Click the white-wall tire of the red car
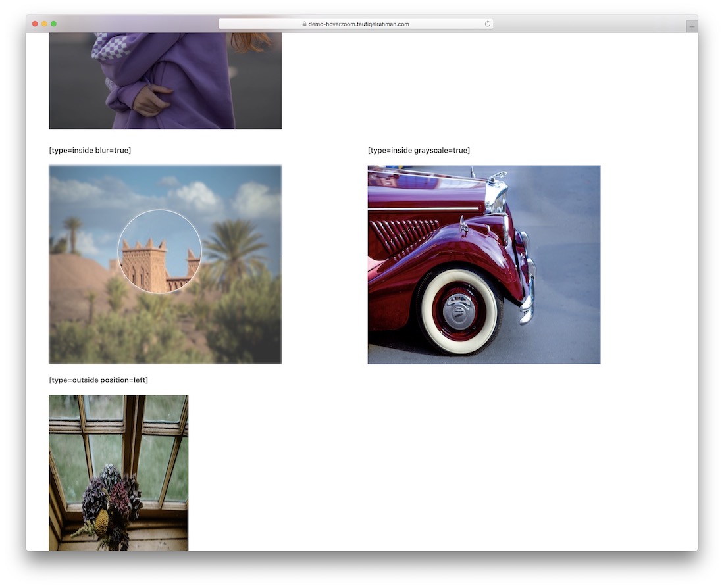Viewport: 724px width, 588px height. coord(459,310)
